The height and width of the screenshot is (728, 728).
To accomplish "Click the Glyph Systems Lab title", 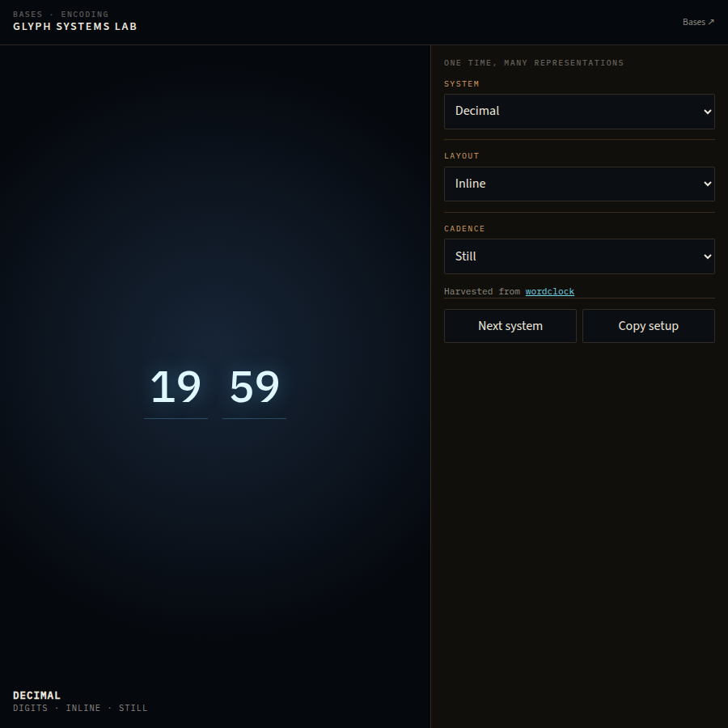I will click(x=74, y=27).
